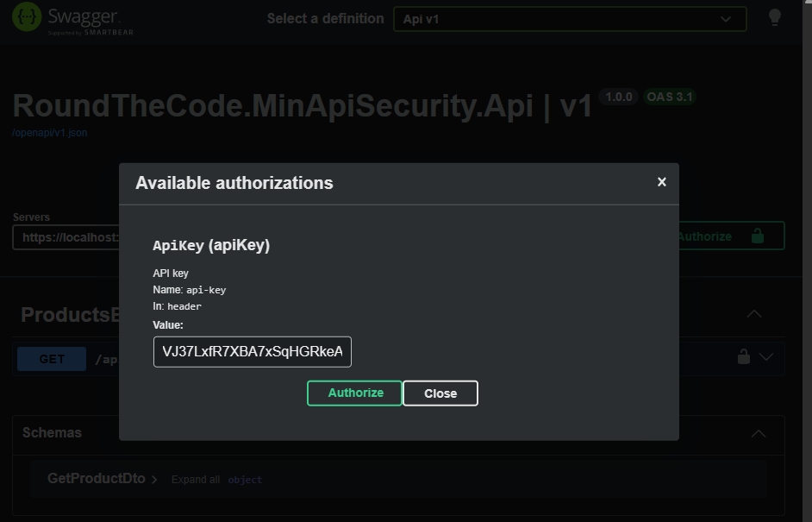
Task: Click Authorize in the dialog
Action: tap(354, 393)
